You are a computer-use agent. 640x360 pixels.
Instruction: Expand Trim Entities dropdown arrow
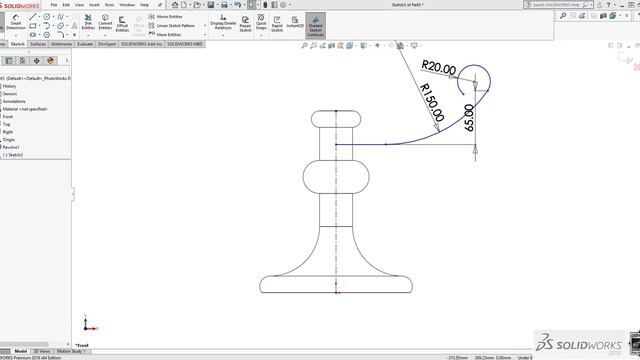coord(88,35)
